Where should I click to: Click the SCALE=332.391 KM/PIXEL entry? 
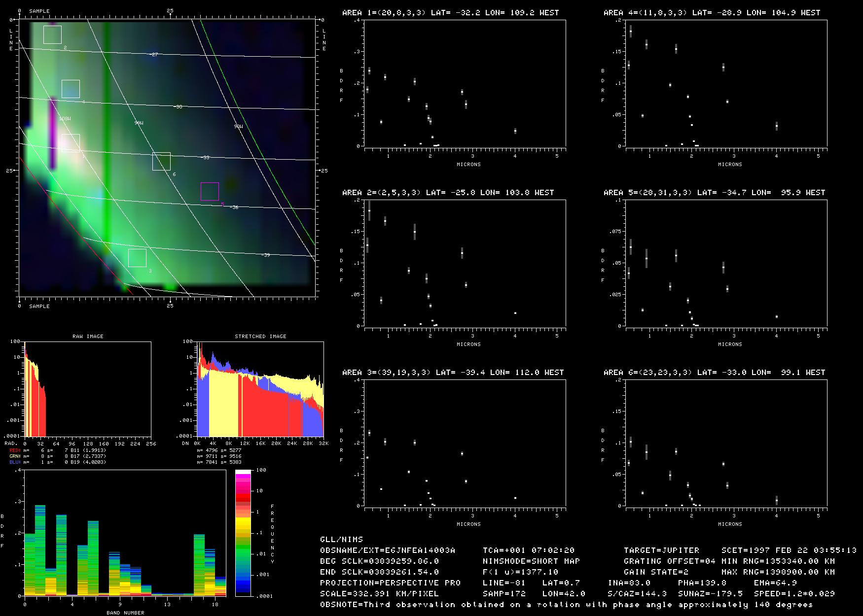pos(379,594)
